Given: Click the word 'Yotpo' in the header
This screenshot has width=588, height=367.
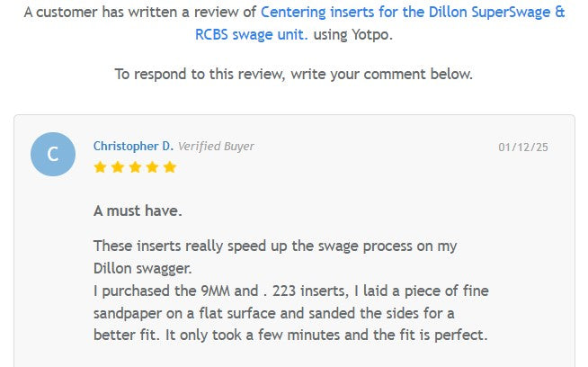Looking at the screenshot, I should click(x=372, y=34).
